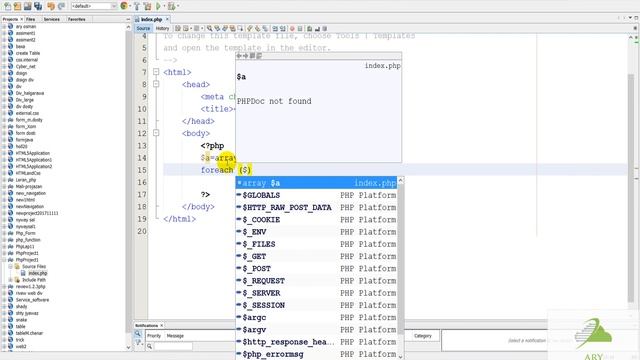640x360 pixels.
Task: Select $GLOBALS in completion list
Action: coord(316,195)
